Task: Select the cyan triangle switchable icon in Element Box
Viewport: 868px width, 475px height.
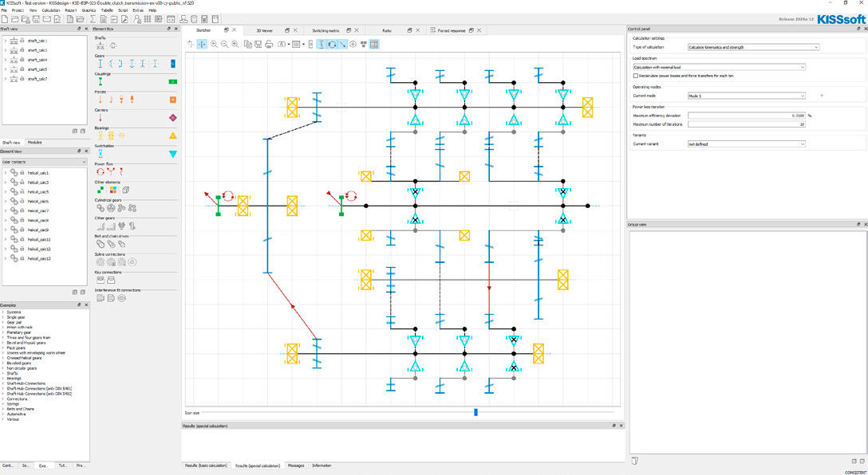Action: click(172, 155)
